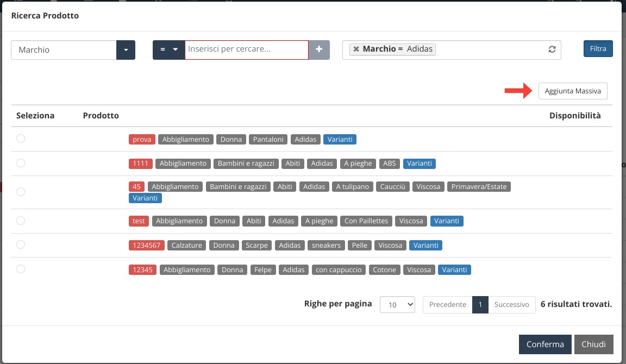Open the Righe per pagina dropdown
The image size is (626, 364).
coord(397,305)
